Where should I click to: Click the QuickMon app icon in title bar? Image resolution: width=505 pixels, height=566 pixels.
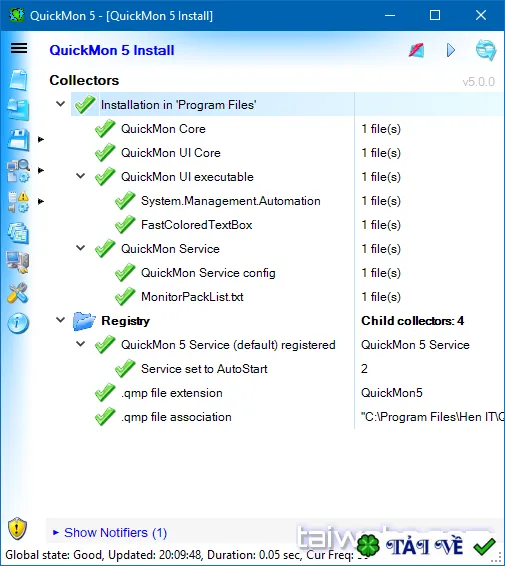coord(17,15)
